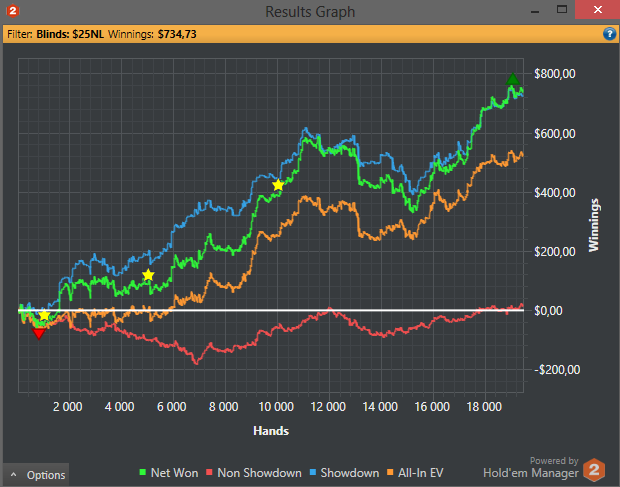Open the help question mark icon
The height and width of the screenshot is (487, 620).
[x=609, y=34]
